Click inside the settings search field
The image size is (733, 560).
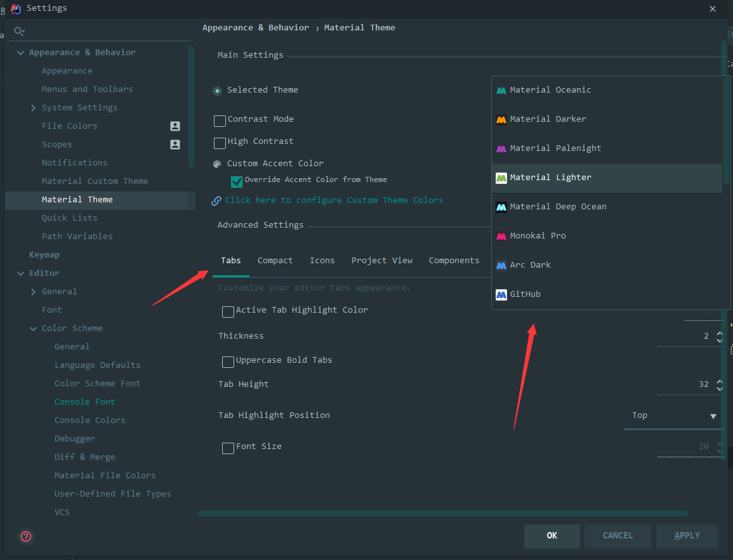(95, 30)
